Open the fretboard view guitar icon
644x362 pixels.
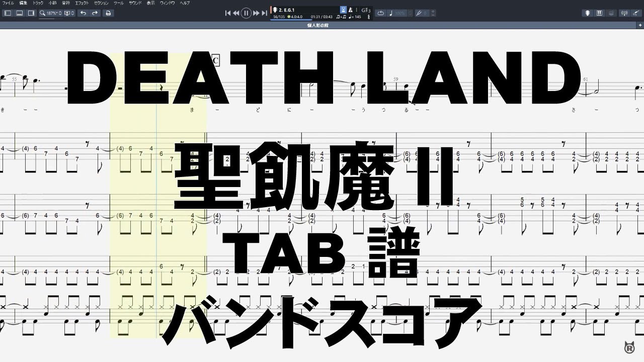pyautogui.click(x=588, y=13)
